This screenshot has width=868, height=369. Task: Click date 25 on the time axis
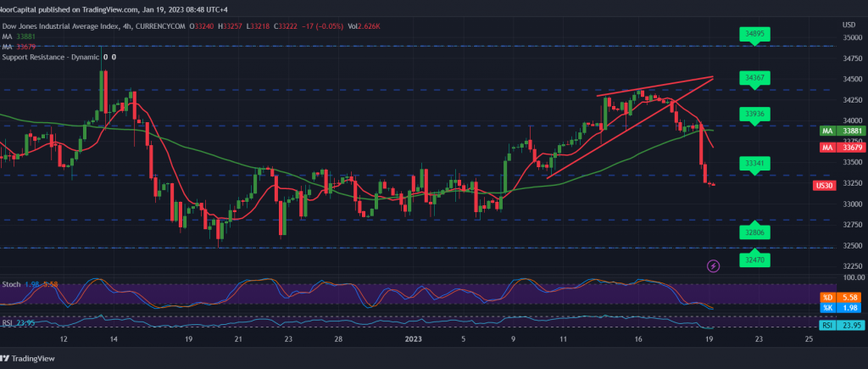coord(809,339)
